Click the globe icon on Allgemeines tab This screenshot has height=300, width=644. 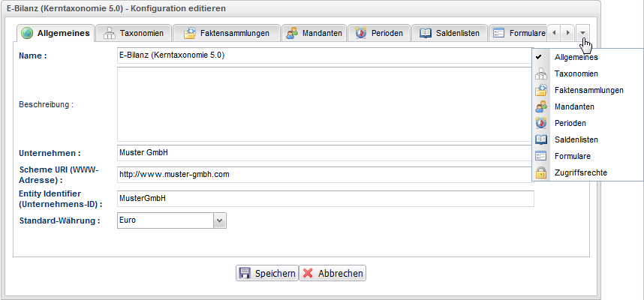tap(27, 33)
